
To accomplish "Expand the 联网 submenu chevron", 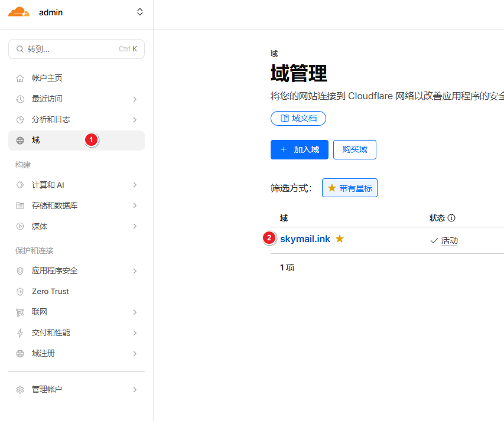I will coord(135,312).
